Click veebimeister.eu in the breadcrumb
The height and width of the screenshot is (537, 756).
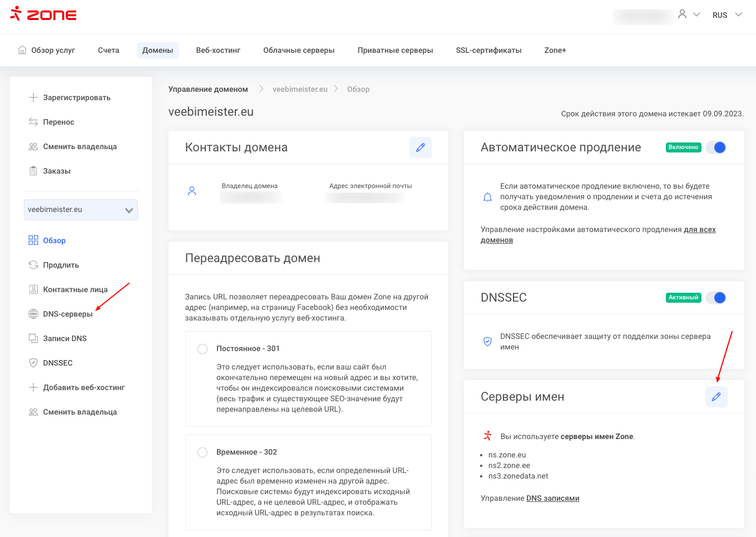tap(300, 89)
